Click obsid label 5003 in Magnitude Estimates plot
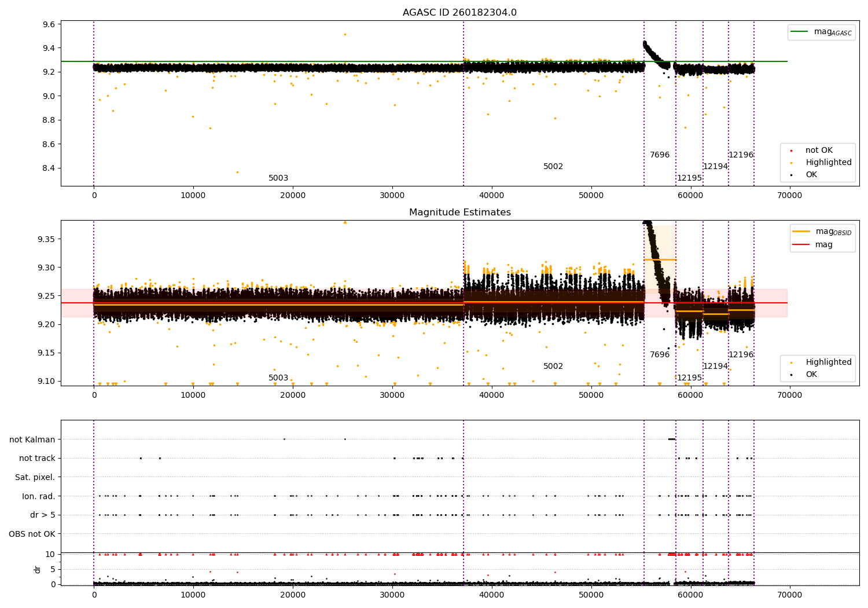This screenshot has height=608, width=868. click(x=278, y=378)
